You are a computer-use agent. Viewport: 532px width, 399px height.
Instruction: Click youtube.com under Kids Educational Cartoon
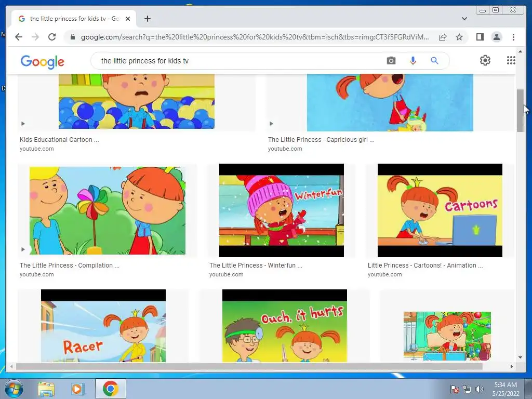click(x=37, y=149)
